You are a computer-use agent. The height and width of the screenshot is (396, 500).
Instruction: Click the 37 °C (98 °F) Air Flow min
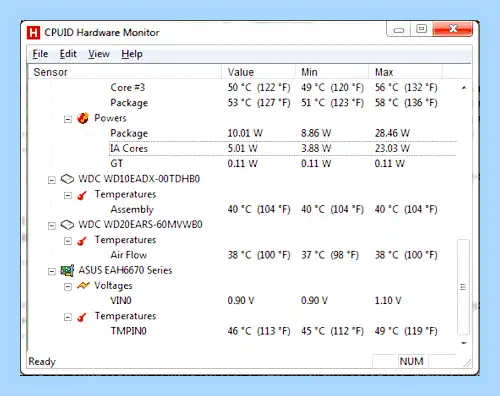click(x=330, y=255)
